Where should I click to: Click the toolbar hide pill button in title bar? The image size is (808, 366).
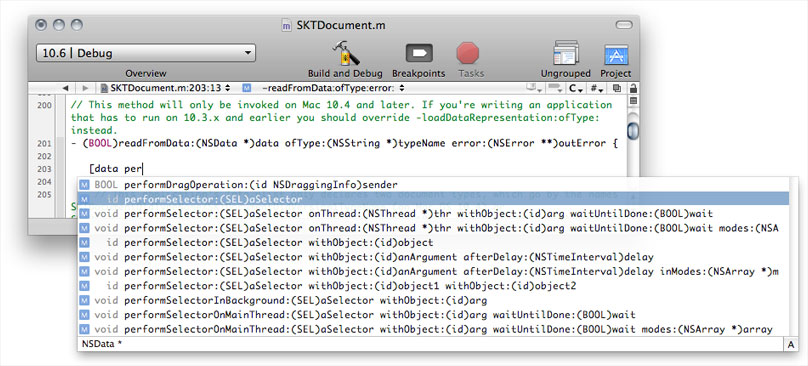coord(624,24)
